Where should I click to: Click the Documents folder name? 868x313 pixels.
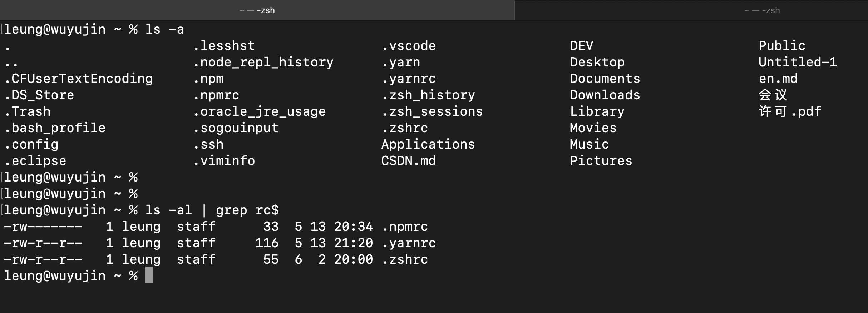605,78
